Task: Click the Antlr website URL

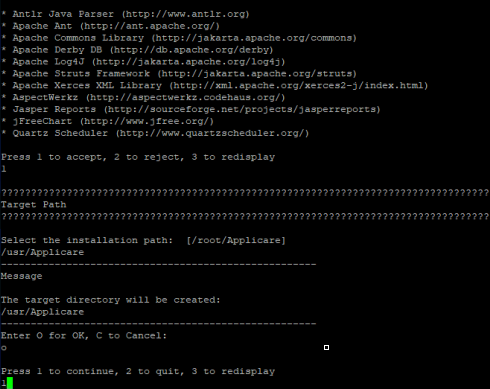Action: 185,14
